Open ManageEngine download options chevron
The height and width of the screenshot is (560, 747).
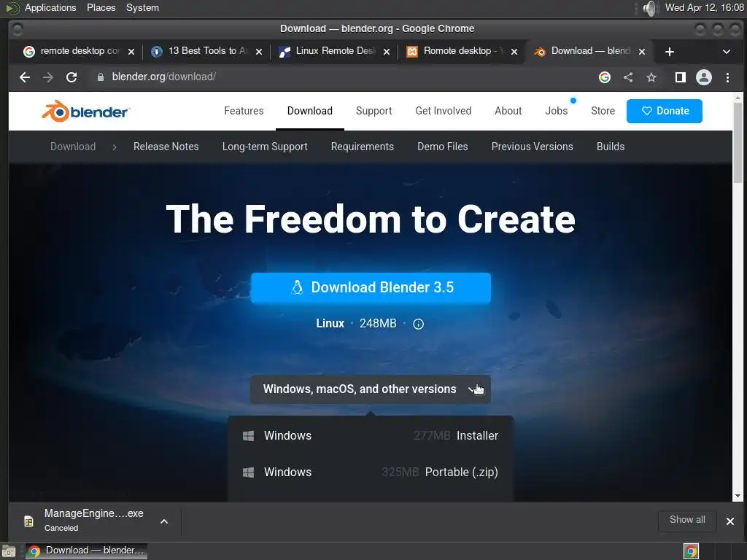(164, 521)
